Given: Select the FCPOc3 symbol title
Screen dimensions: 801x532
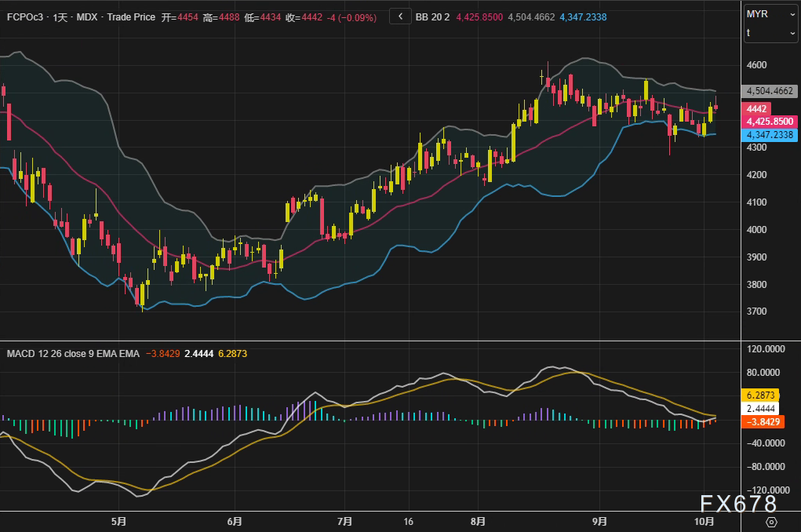Looking at the screenshot, I should pos(27,16).
